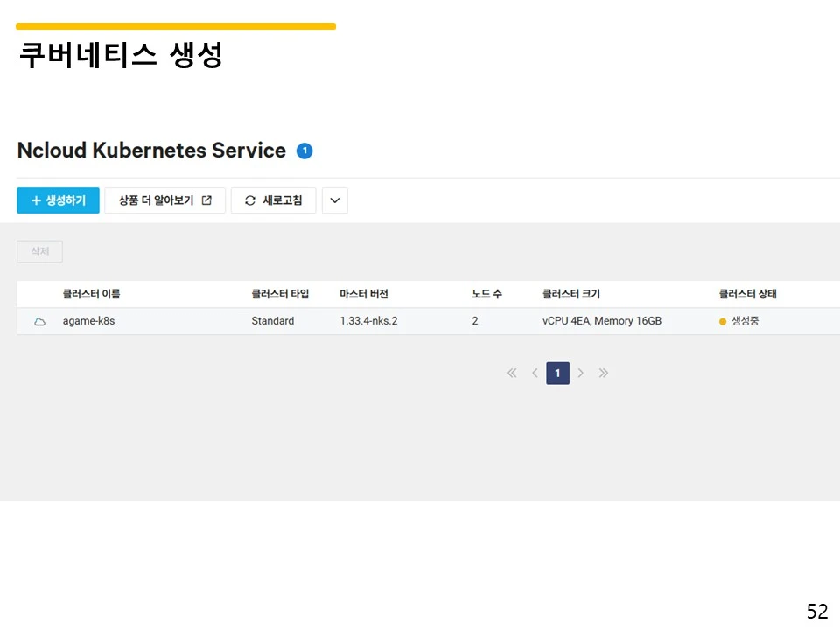840x630 pixels.
Task: Click the refresh (새로고침) icon
Action: [250, 200]
